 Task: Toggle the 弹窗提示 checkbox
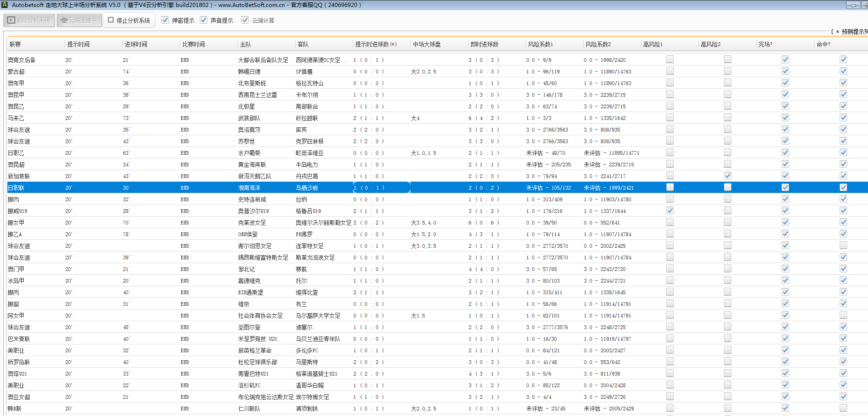click(165, 20)
